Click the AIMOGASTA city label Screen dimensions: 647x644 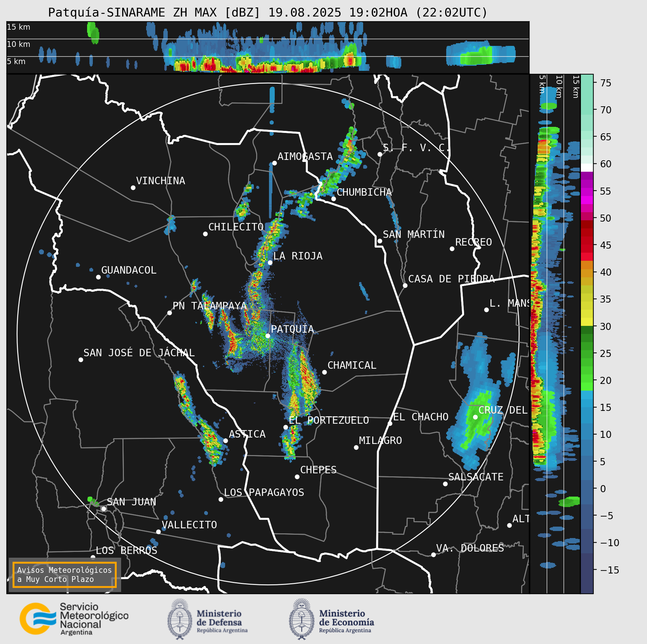pyautogui.click(x=305, y=156)
